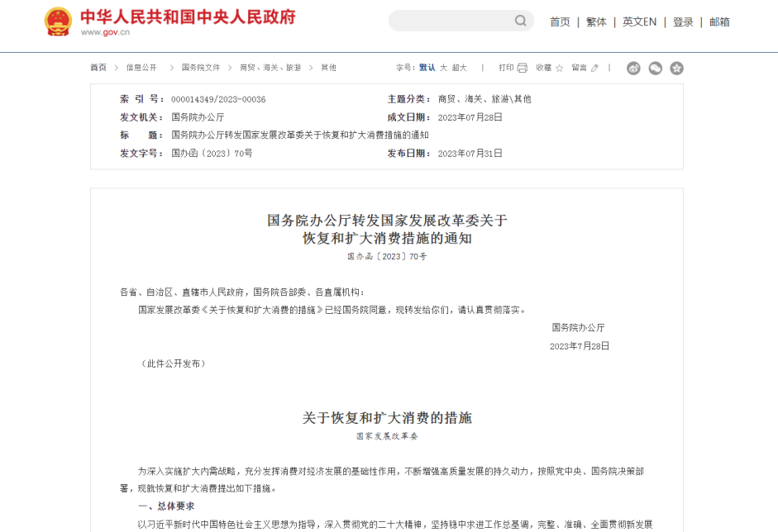
Task: Set font size to 超大 (extra large)
Action: pos(460,68)
